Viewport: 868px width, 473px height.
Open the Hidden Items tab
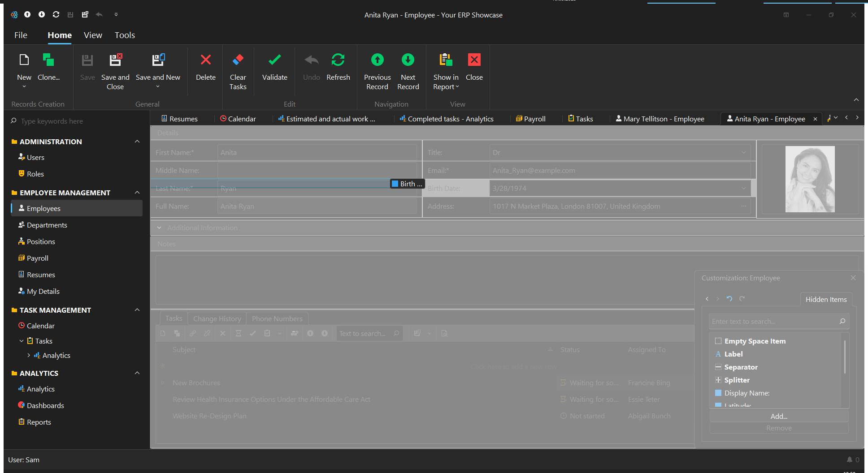pos(826,299)
